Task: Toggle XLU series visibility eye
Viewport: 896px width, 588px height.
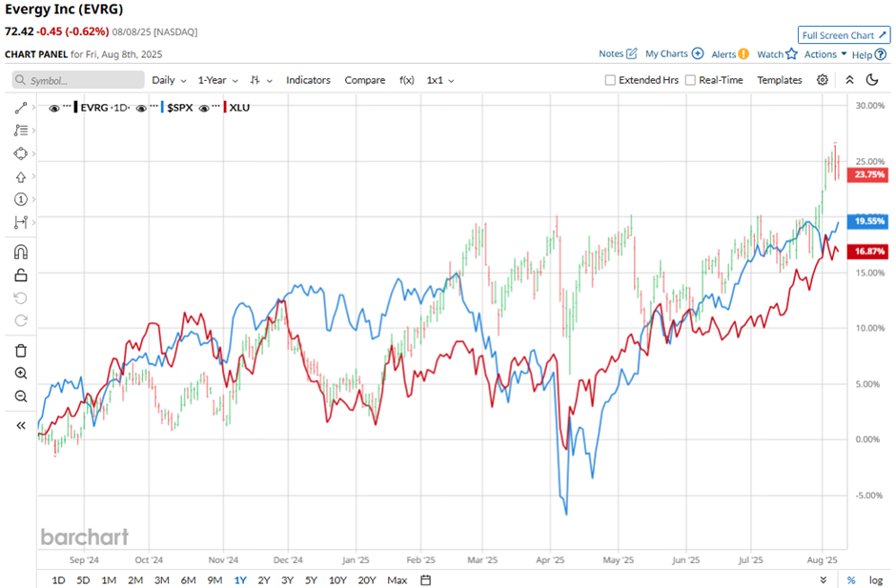Action: click(204, 108)
